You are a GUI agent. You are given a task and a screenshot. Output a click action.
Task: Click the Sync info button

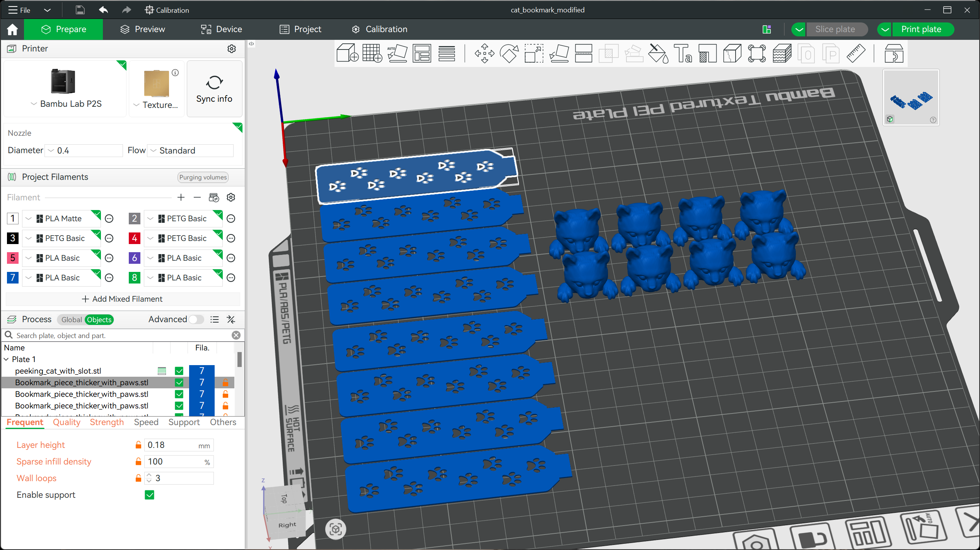click(214, 89)
